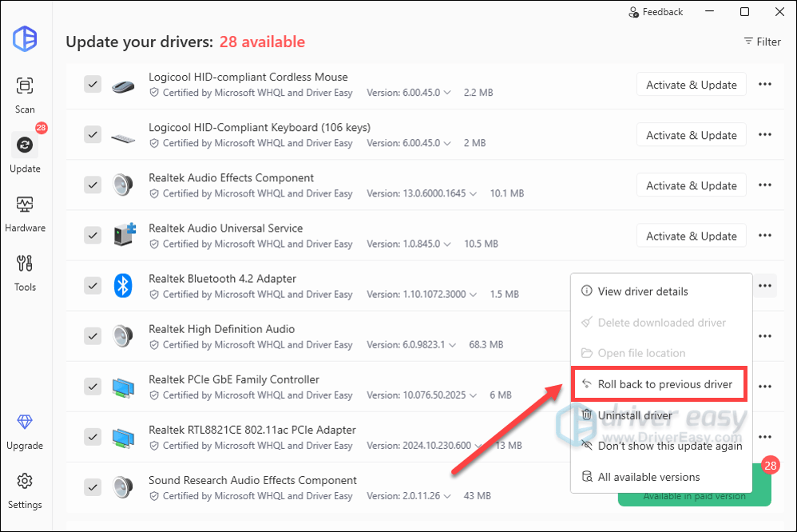The height and width of the screenshot is (532, 797).
Task: Open more options for Realtek Audio Universal Service
Action: click(764, 236)
